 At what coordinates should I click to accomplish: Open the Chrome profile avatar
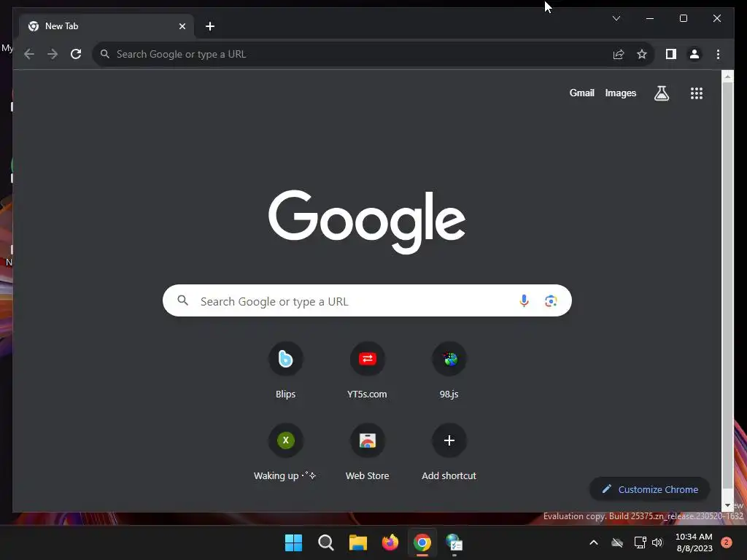click(694, 54)
